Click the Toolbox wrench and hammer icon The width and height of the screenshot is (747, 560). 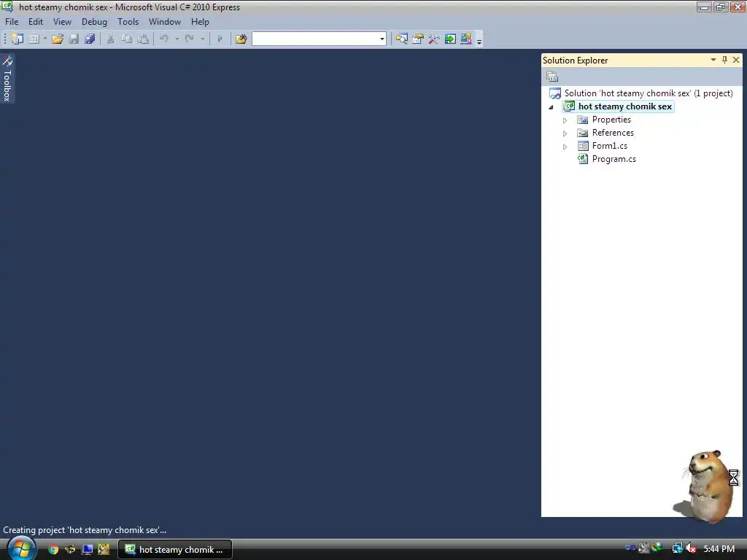[433, 39]
